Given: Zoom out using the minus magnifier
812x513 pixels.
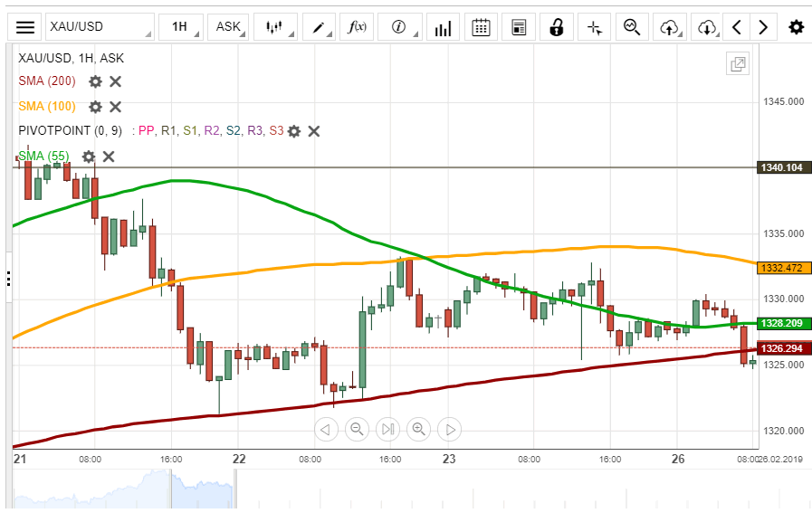Looking at the screenshot, I should pyautogui.click(x=357, y=429).
